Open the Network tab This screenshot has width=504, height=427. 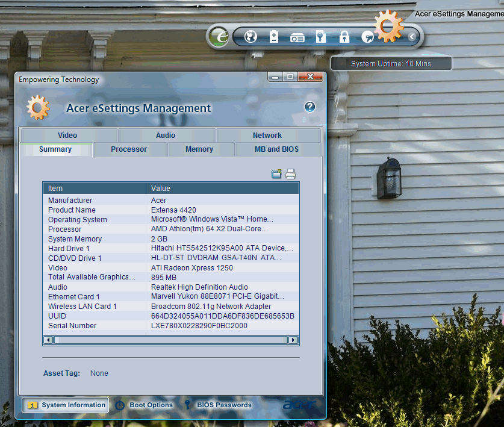coord(269,136)
